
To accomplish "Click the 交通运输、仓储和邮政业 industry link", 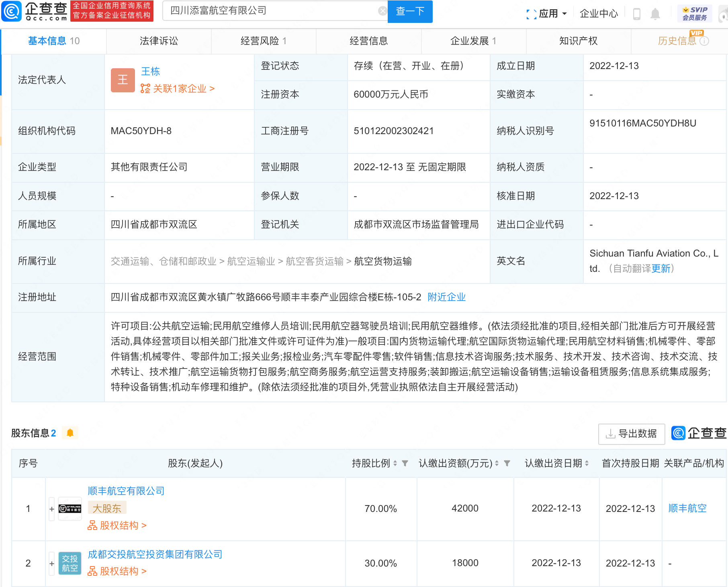I will [164, 261].
